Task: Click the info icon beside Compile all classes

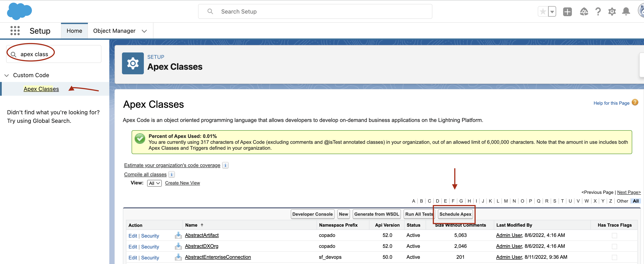Action: tap(172, 174)
